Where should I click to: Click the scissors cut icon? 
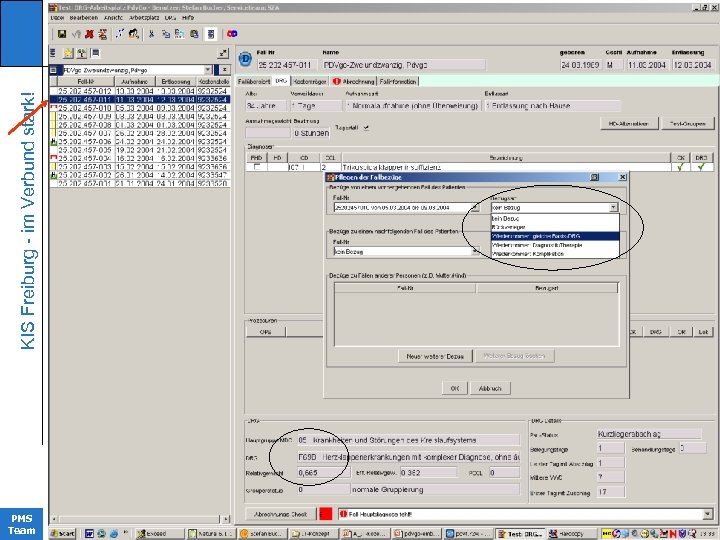pos(151,34)
